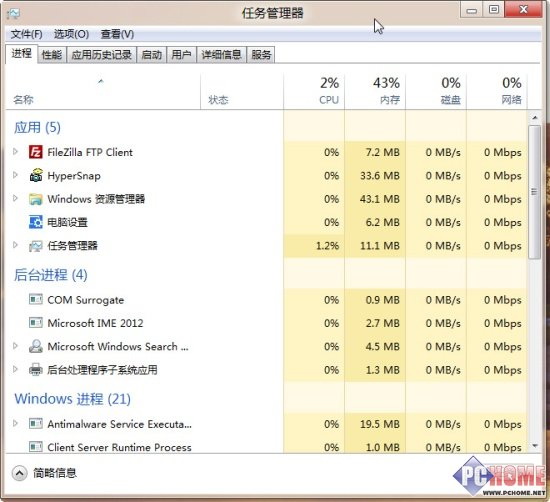Select the COM Surrogate process name
Image resolution: width=550 pixels, height=502 pixels.
click(x=86, y=300)
